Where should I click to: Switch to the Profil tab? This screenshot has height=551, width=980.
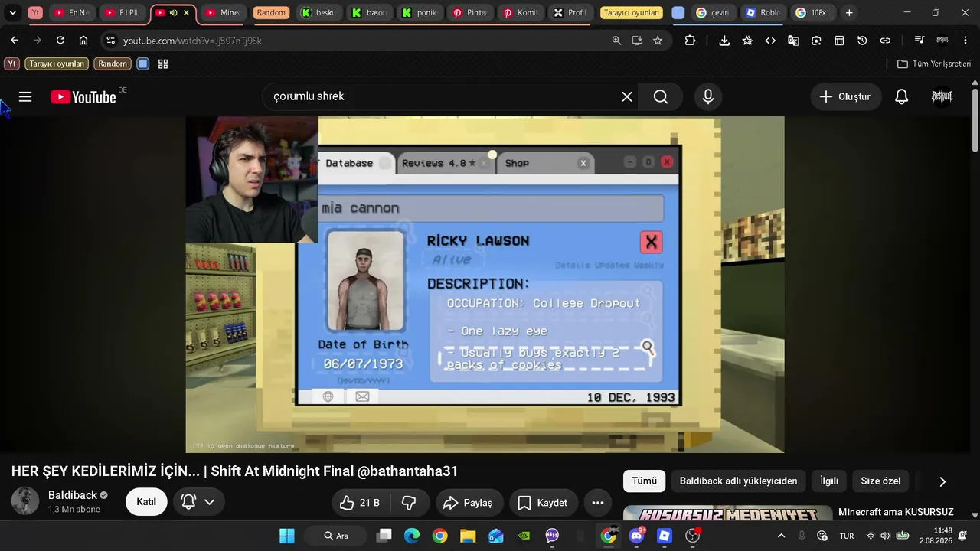pyautogui.click(x=570, y=13)
